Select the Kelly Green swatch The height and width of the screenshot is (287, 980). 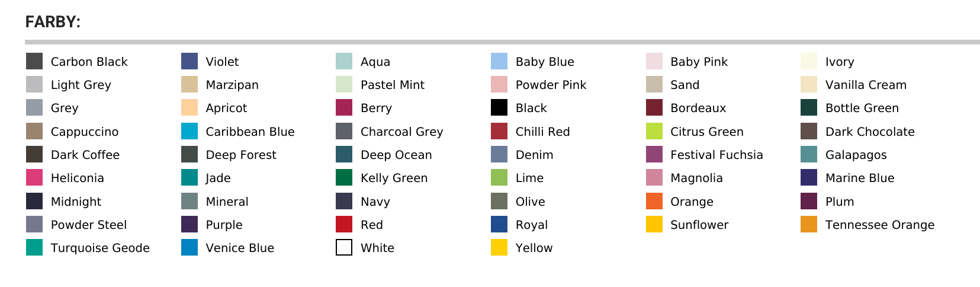[344, 177]
